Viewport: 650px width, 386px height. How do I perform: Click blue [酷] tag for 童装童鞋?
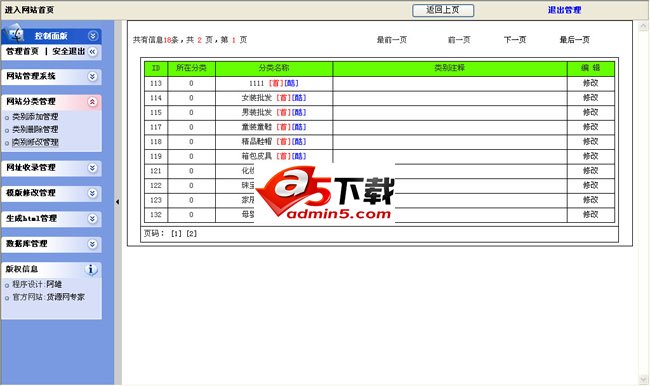299,127
